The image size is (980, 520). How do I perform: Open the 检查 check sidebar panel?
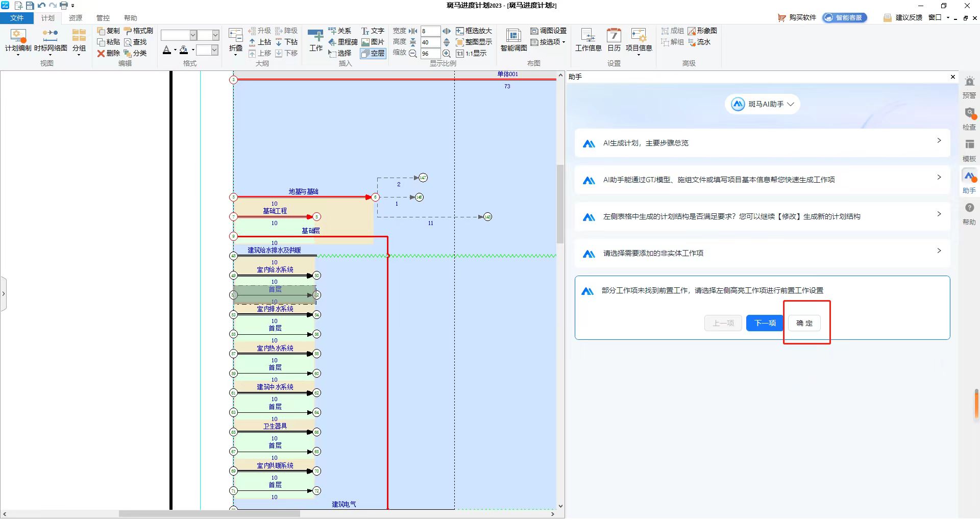point(969,119)
